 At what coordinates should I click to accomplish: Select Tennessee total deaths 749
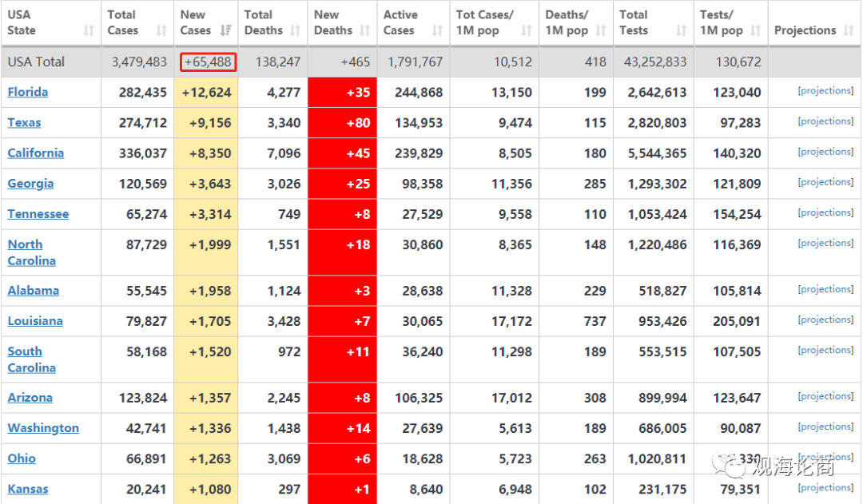pyautogui.click(x=289, y=214)
